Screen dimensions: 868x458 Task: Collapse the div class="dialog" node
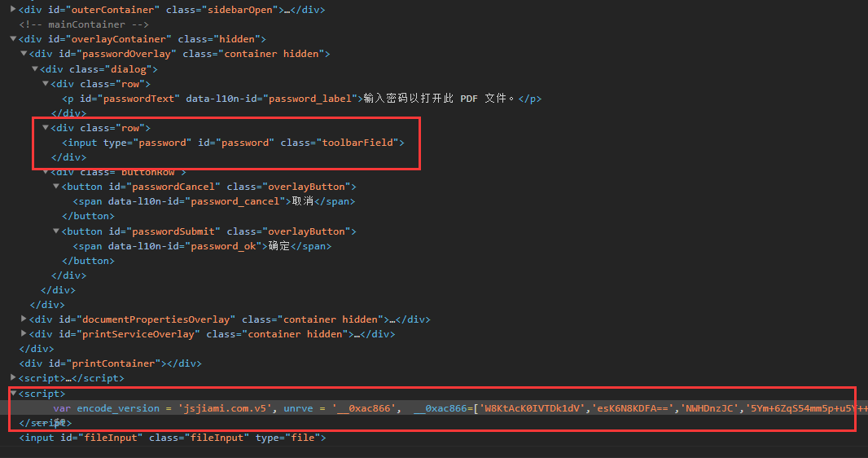tap(35, 68)
